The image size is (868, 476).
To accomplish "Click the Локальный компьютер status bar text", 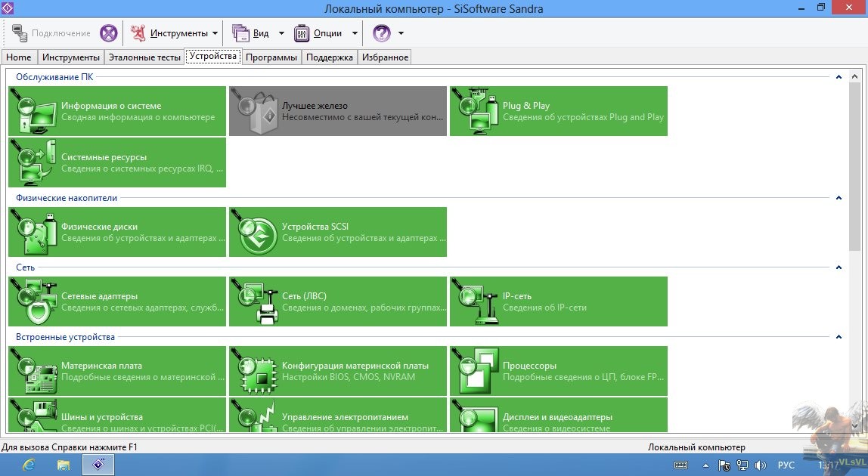I will [x=696, y=447].
